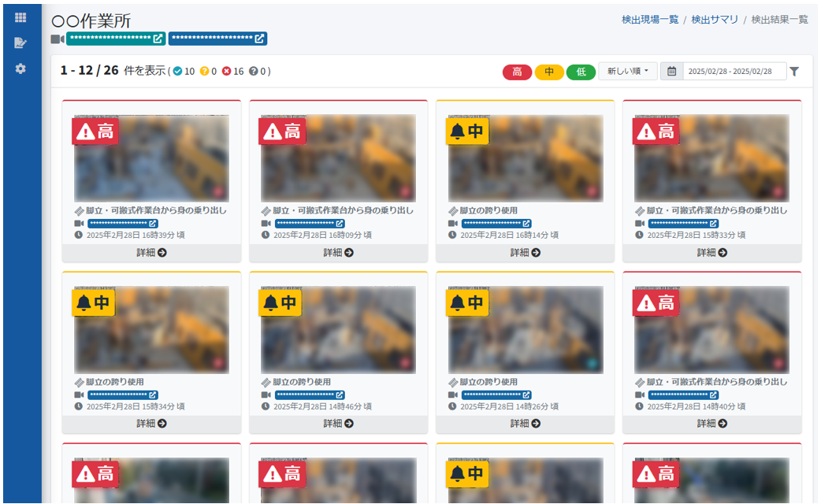Open external link icon on blue header badge

coord(259,39)
